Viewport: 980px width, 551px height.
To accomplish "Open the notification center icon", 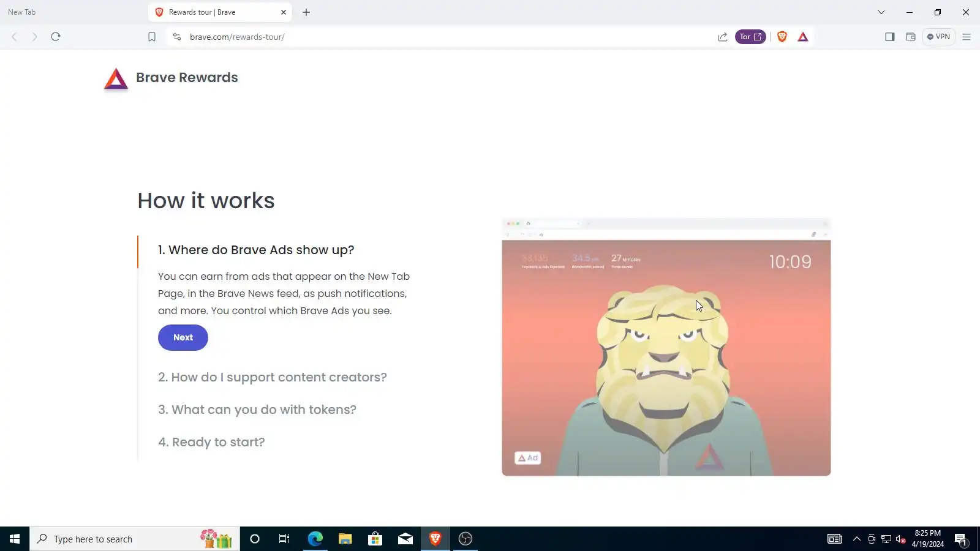I will (x=961, y=539).
